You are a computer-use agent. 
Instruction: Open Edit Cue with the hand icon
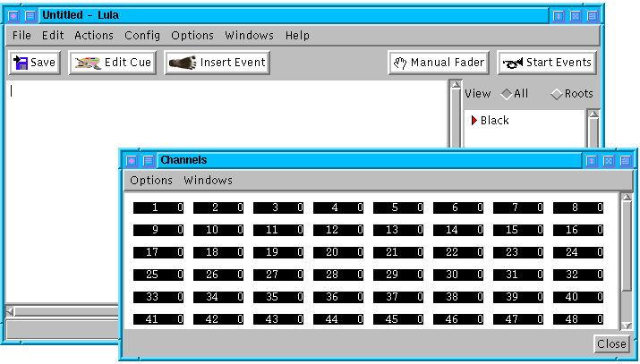[x=112, y=63]
